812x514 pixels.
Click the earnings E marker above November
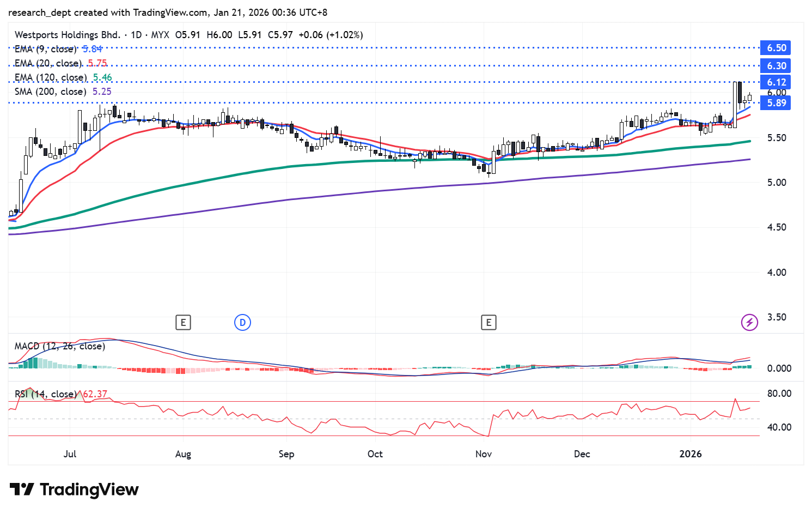click(x=489, y=323)
